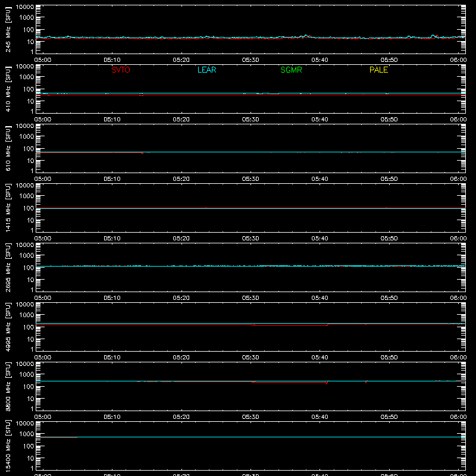Click the 245 MHz cyan bump near 05:38

(x=306, y=36)
